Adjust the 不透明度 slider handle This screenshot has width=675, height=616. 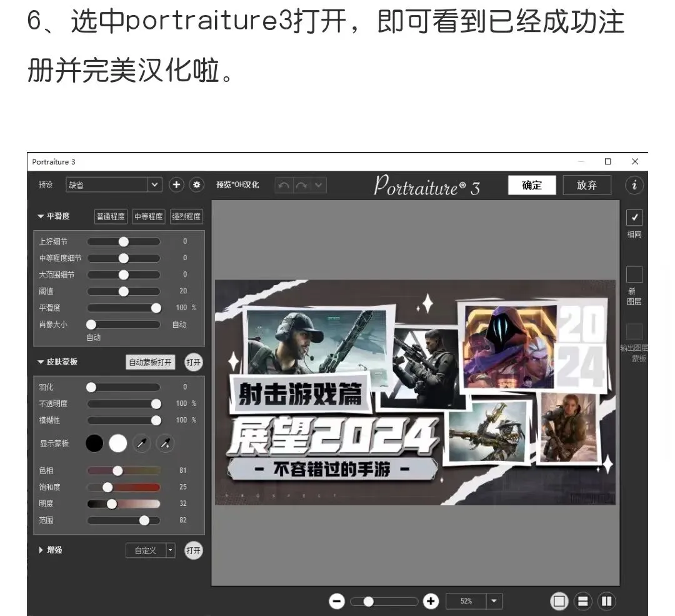point(156,403)
